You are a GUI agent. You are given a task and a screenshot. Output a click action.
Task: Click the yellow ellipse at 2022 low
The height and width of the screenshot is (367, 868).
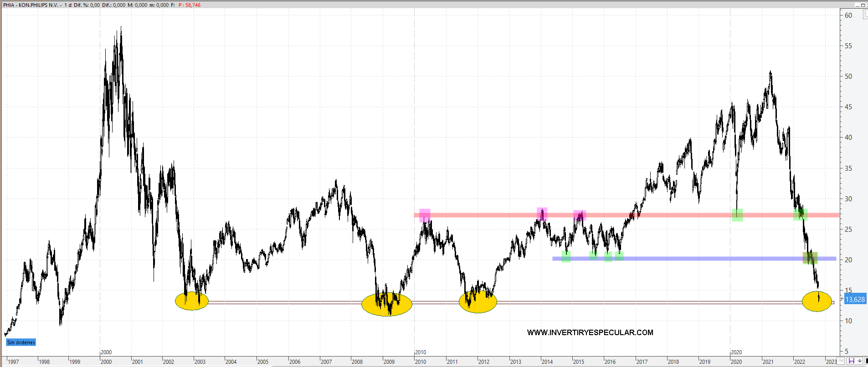tap(817, 301)
